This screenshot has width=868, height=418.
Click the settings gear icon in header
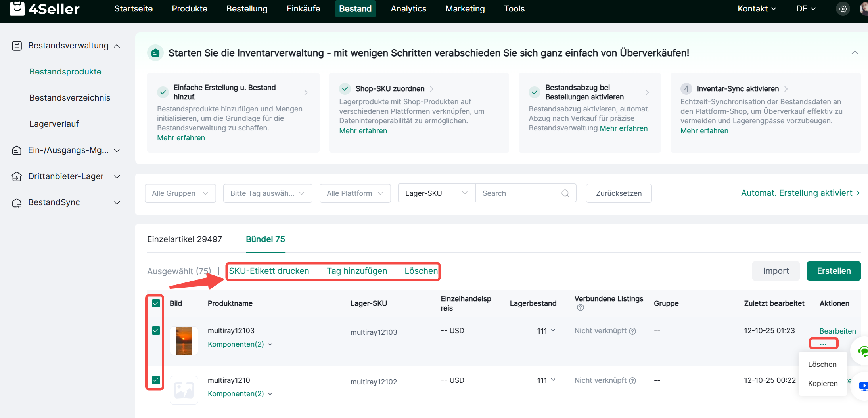(x=843, y=9)
